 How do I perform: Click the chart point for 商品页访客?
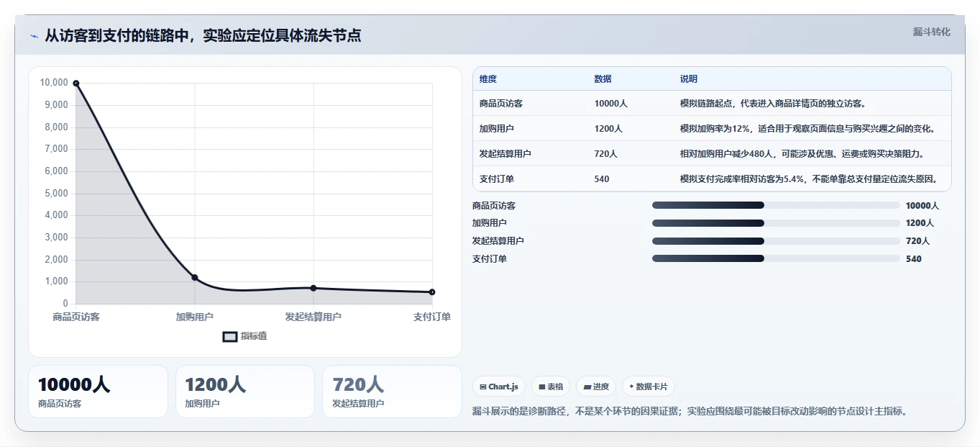click(x=75, y=83)
